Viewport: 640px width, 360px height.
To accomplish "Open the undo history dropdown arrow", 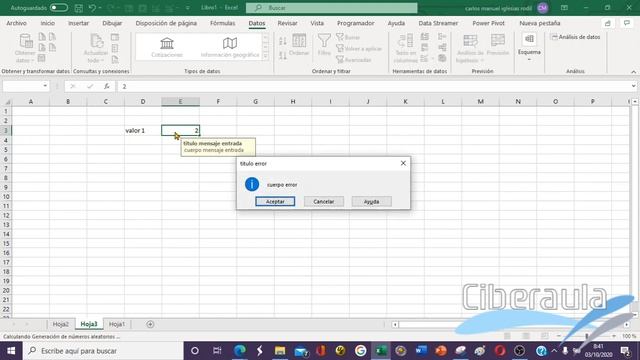I will (x=100, y=8).
